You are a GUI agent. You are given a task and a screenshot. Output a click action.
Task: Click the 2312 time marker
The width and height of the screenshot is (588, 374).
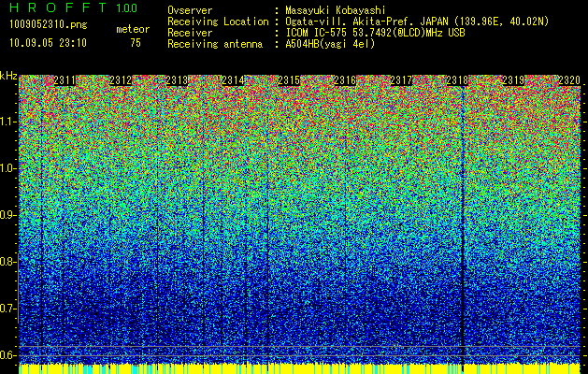click(121, 80)
